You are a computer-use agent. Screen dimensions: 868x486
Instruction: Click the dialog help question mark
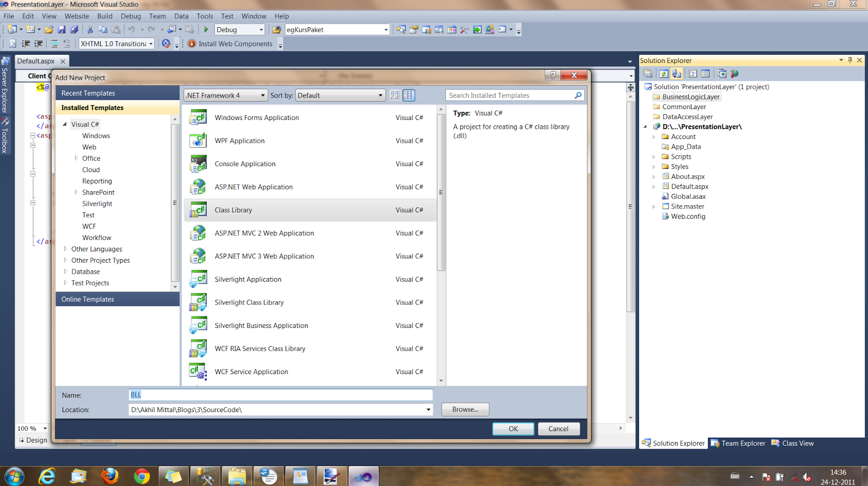(553, 75)
